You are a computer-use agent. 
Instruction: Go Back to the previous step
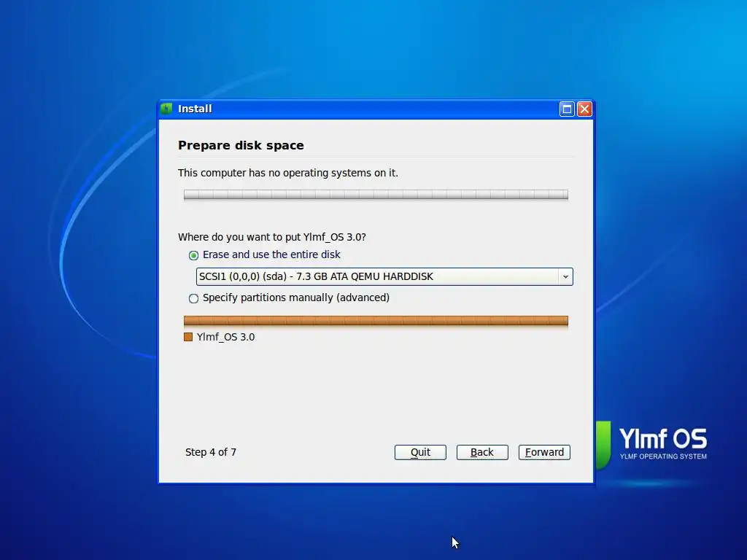[482, 452]
